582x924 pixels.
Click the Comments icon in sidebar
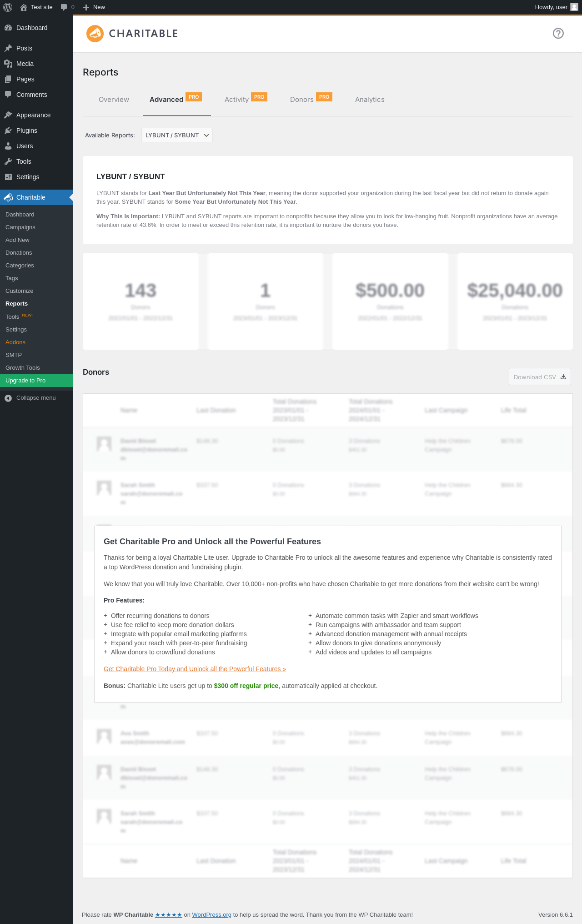pos(8,95)
